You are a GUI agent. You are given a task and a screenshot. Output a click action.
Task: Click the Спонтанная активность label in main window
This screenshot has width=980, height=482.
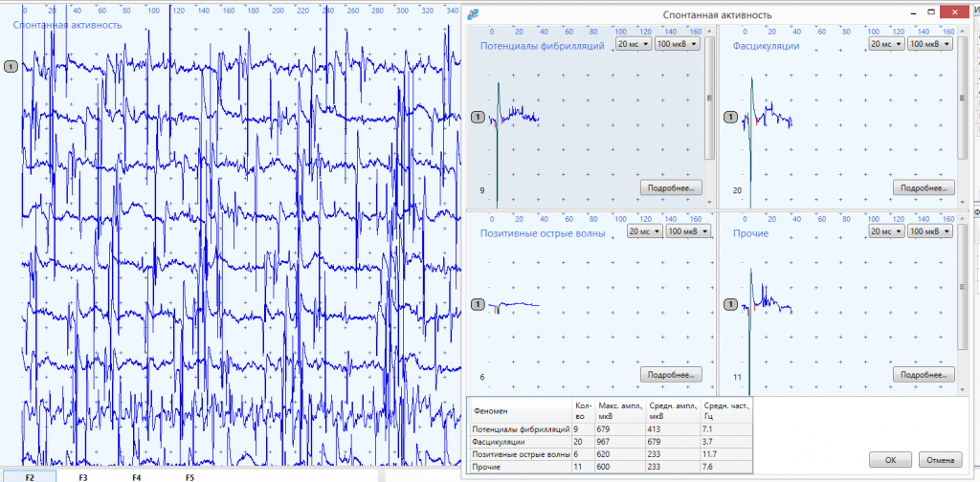click(x=68, y=25)
